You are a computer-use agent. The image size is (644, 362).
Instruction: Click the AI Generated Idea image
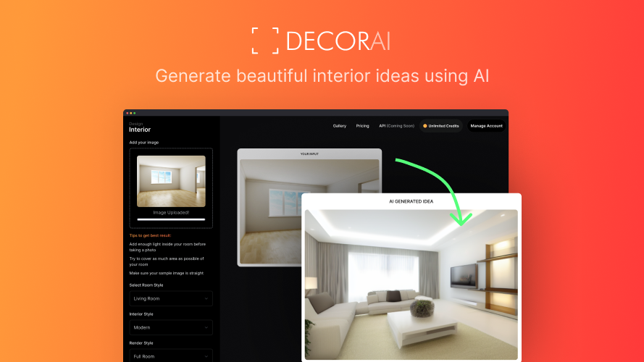(411, 285)
